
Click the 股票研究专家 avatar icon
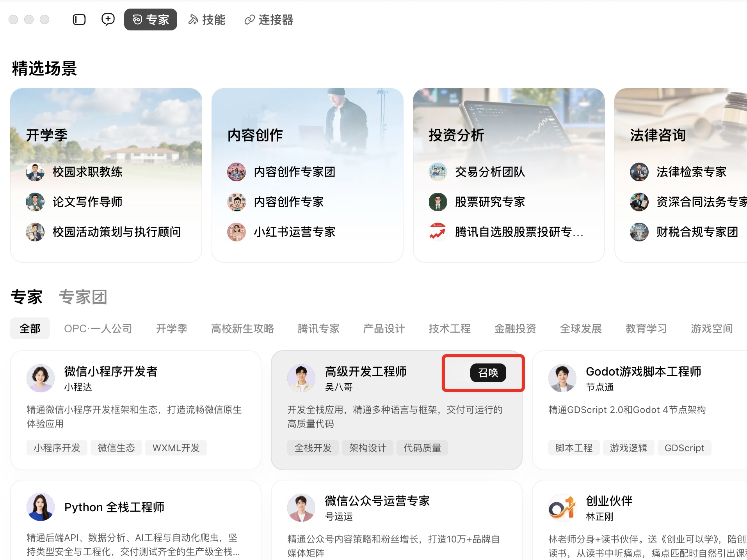(x=438, y=202)
